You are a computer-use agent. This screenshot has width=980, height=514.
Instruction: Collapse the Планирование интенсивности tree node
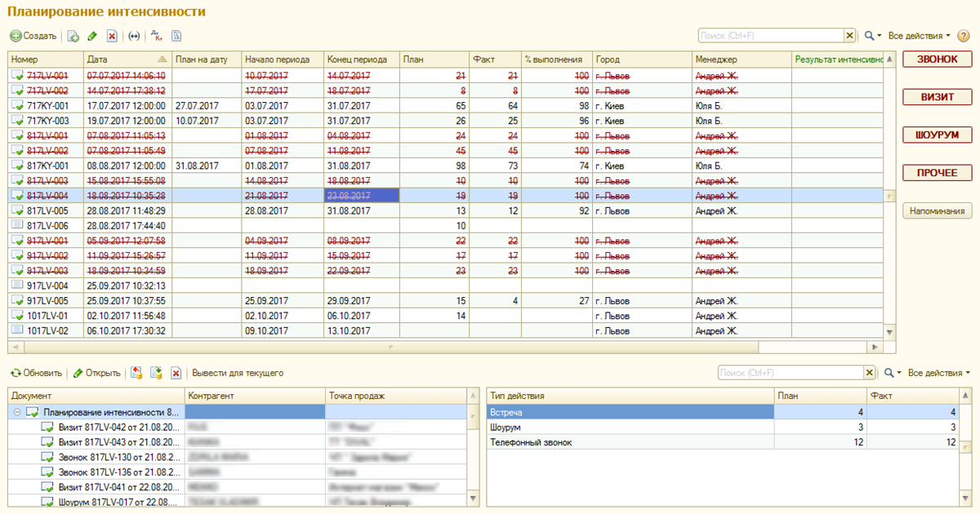click(x=17, y=413)
